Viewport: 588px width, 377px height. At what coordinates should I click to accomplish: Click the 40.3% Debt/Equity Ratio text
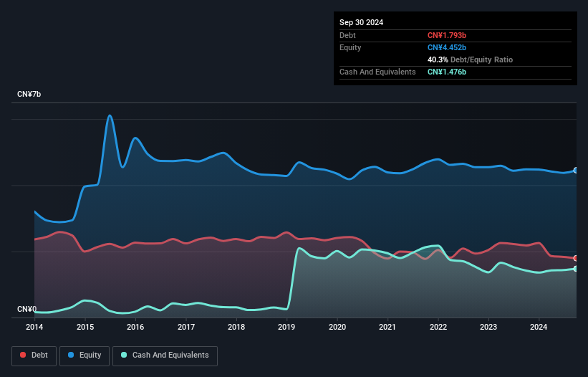470,59
